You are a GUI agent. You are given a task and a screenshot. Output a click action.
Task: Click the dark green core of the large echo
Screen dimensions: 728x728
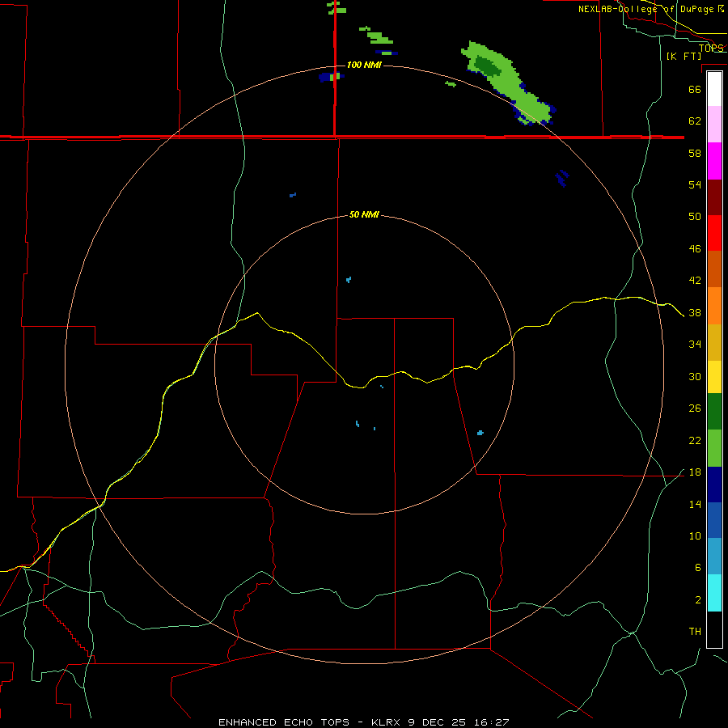[488, 66]
